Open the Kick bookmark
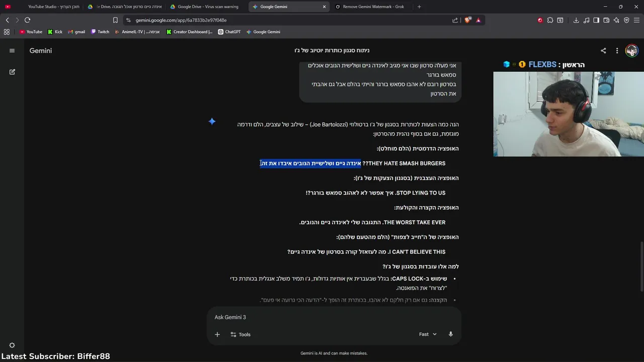The image size is (644, 362). pos(55,32)
